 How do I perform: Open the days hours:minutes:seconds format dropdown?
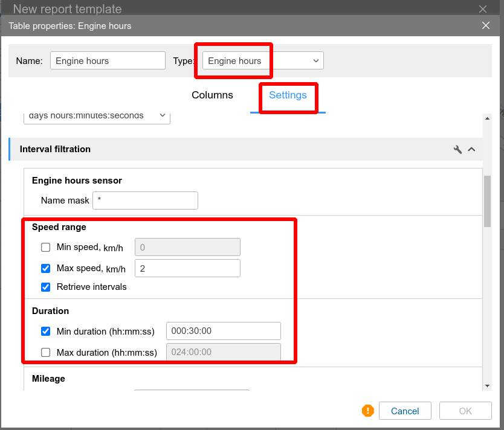pyautogui.click(x=97, y=116)
